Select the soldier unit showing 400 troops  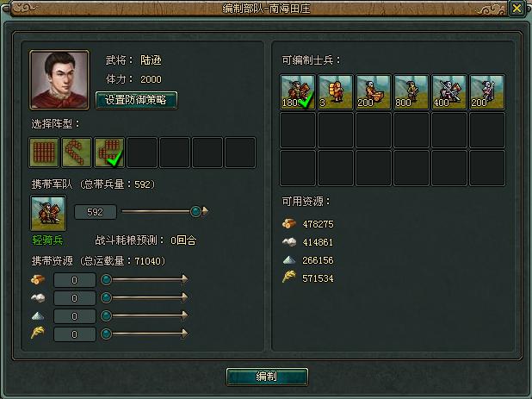[x=449, y=92]
